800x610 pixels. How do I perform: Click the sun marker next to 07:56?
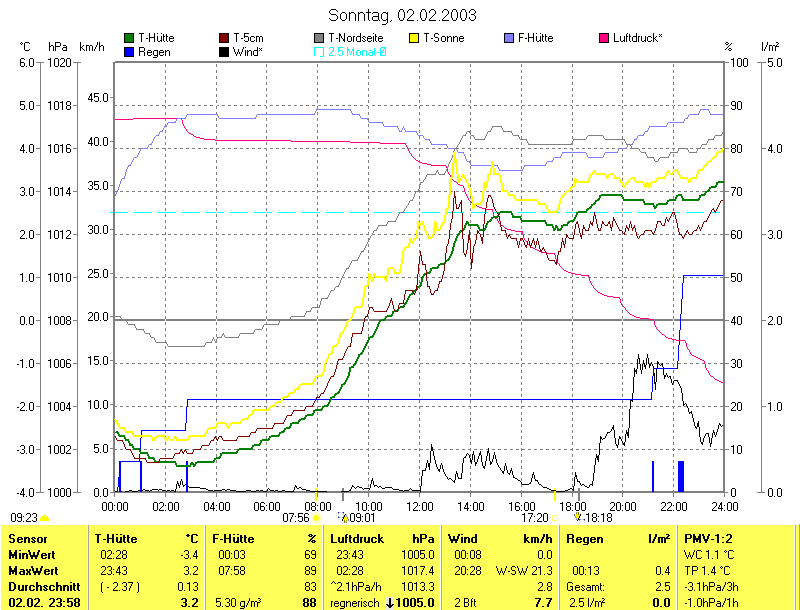[x=317, y=518]
